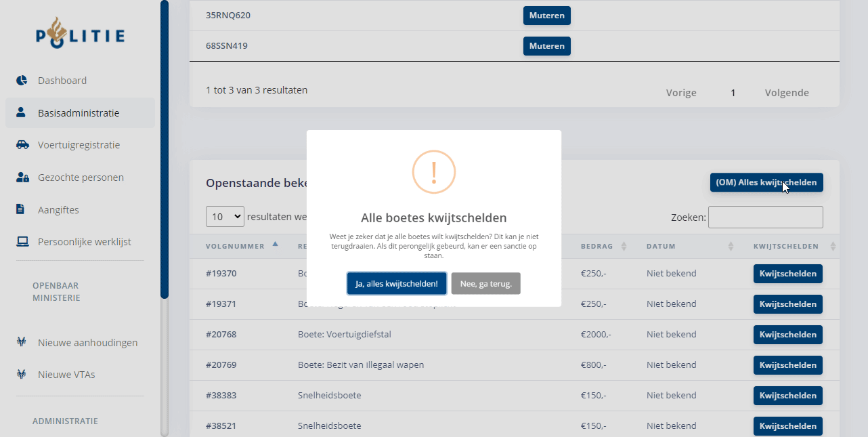
Task: Click the Dashboard pie chart icon
Action: click(22, 81)
